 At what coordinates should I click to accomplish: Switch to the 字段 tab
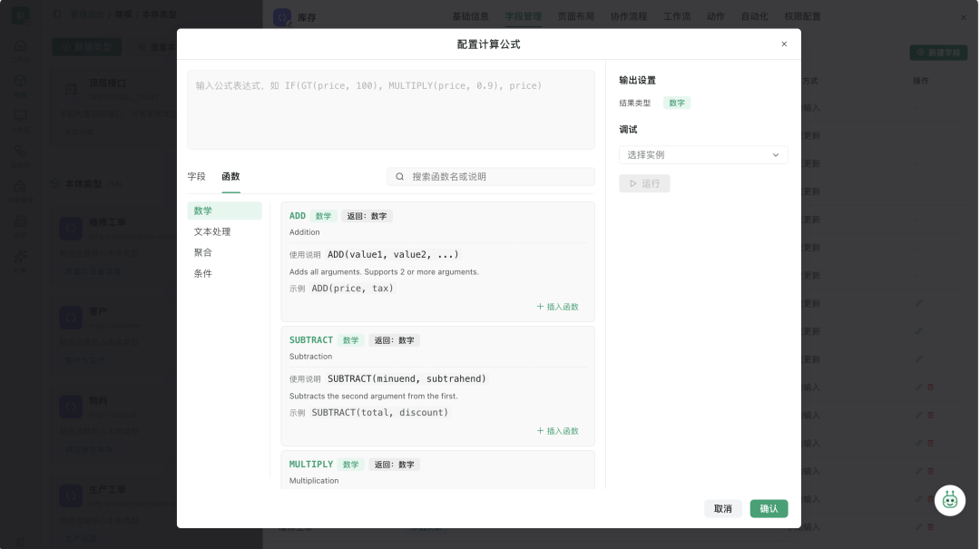[x=196, y=176]
